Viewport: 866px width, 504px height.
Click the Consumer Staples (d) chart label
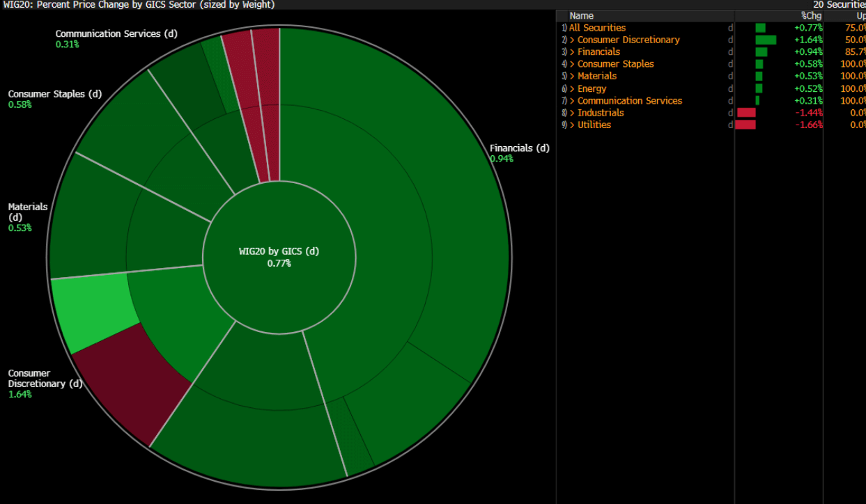[55, 94]
